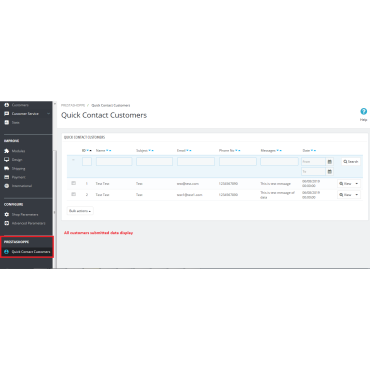This screenshot has width=370, height=370.
Task: Click the Search button in filter row
Action: pos(351,162)
